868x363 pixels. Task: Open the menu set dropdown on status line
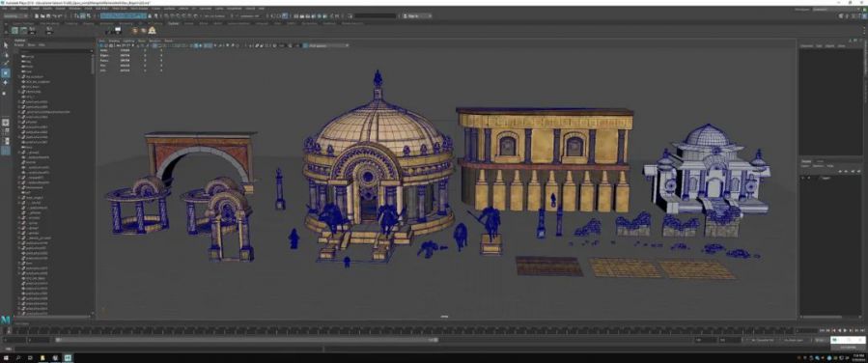[x=14, y=16]
